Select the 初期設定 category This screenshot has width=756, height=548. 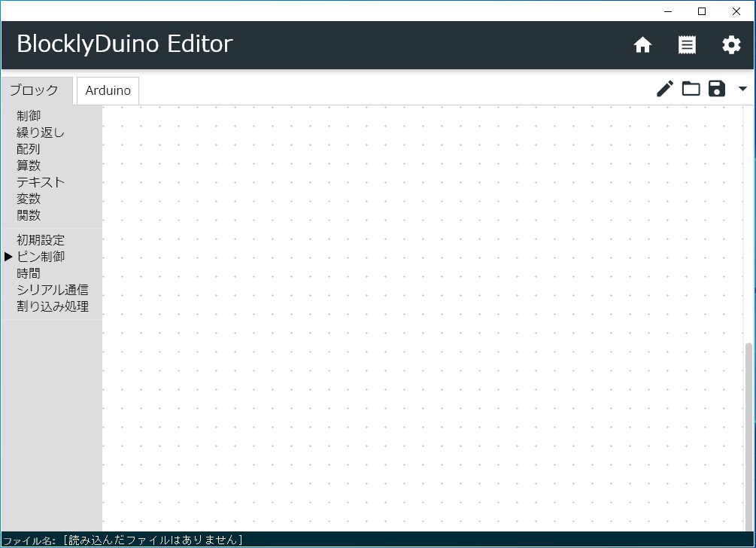pyautogui.click(x=41, y=240)
